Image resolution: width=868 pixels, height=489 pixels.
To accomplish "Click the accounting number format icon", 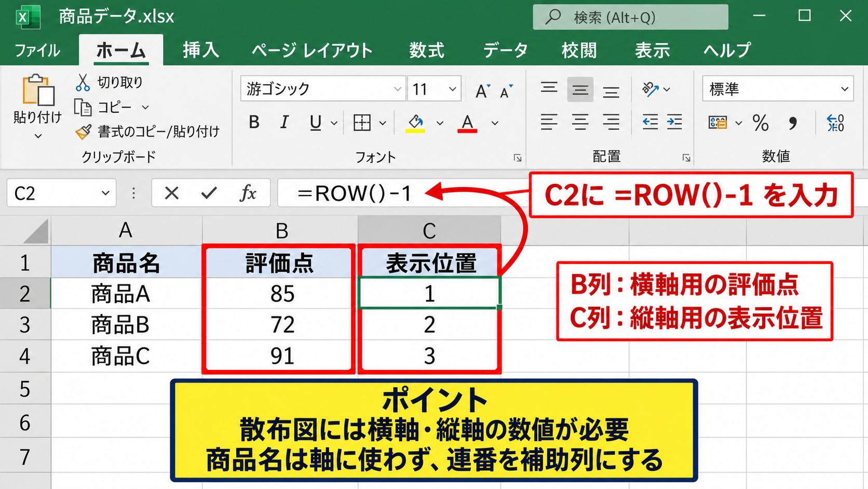I will click(718, 123).
